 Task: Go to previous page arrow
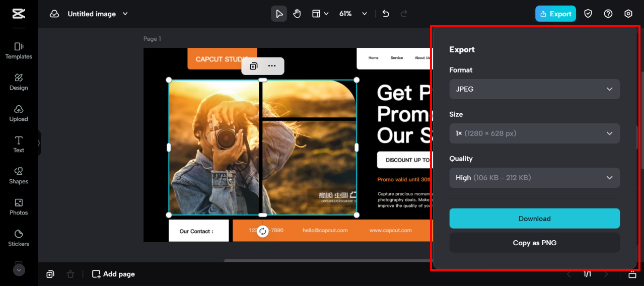569,274
